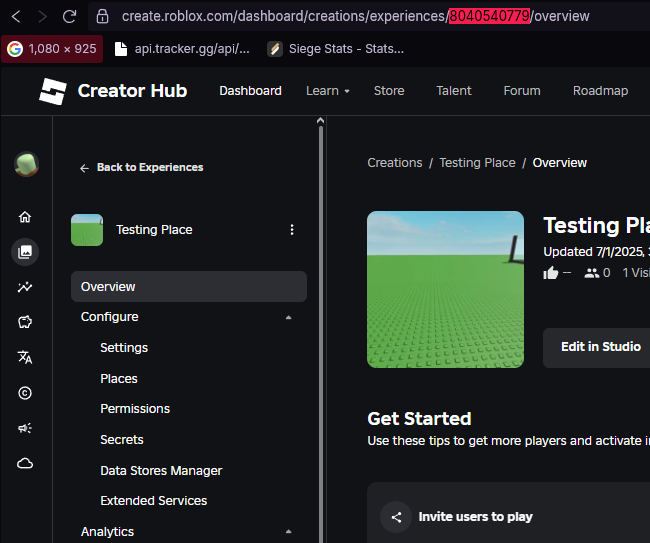Click the megaphone advertising sidebar icon
This screenshot has width=650, height=543.
[25, 428]
